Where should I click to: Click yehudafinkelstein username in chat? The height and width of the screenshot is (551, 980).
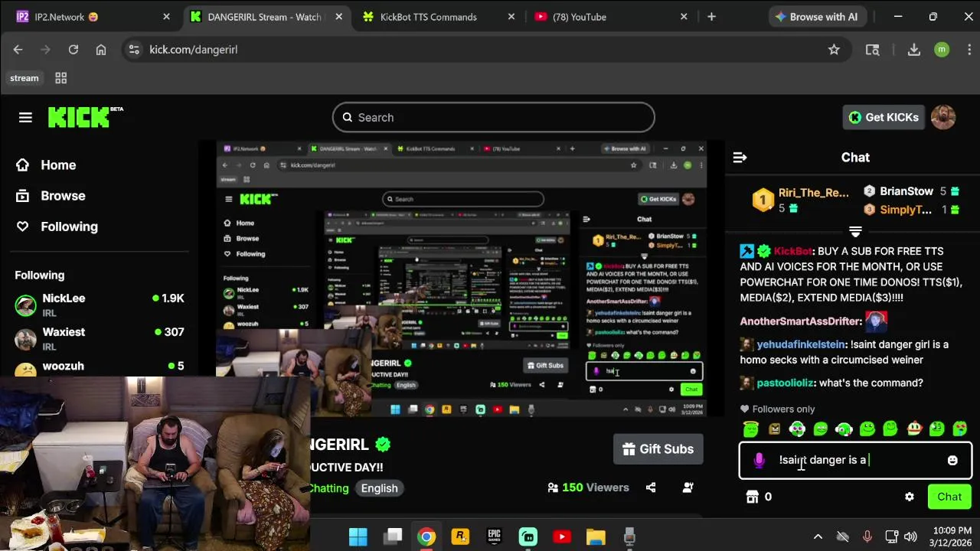click(801, 344)
